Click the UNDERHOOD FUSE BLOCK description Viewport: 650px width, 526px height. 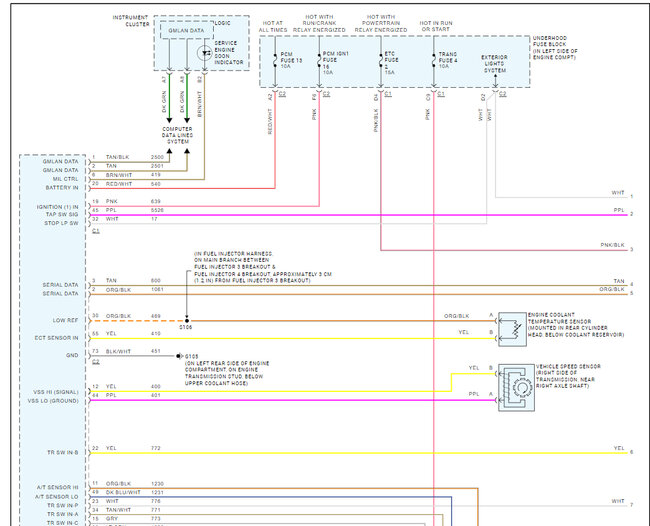coord(555,48)
